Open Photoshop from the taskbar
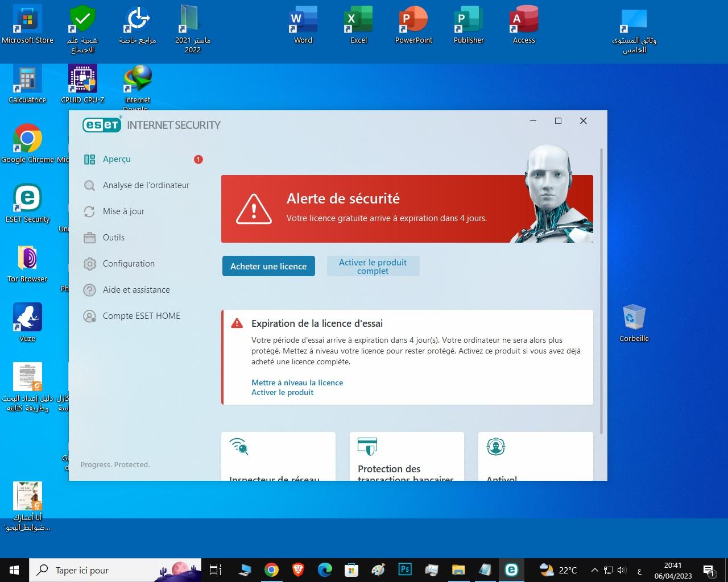This screenshot has height=582, width=728. (x=405, y=570)
